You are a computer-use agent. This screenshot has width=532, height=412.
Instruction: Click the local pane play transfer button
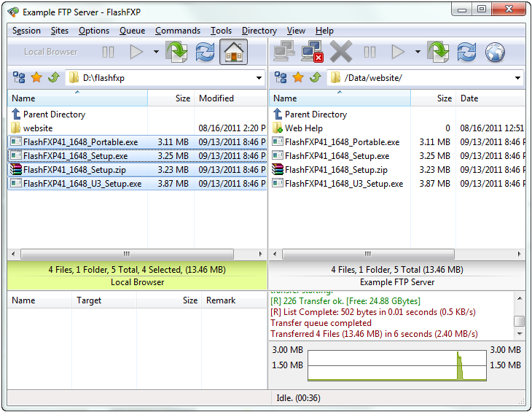click(x=136, y=53)
